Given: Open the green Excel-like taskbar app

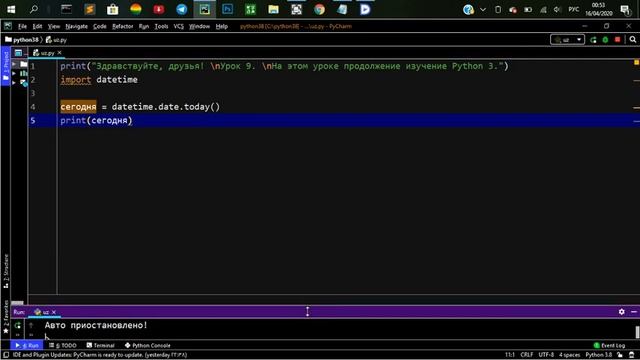Looking at the screenshot, I should [x=250, y=9].
